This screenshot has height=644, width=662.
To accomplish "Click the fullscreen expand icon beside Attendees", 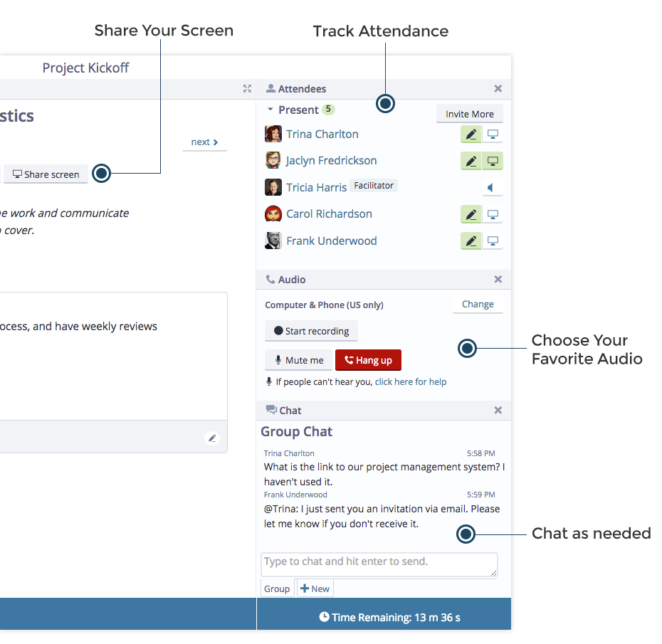I will 247,88.
